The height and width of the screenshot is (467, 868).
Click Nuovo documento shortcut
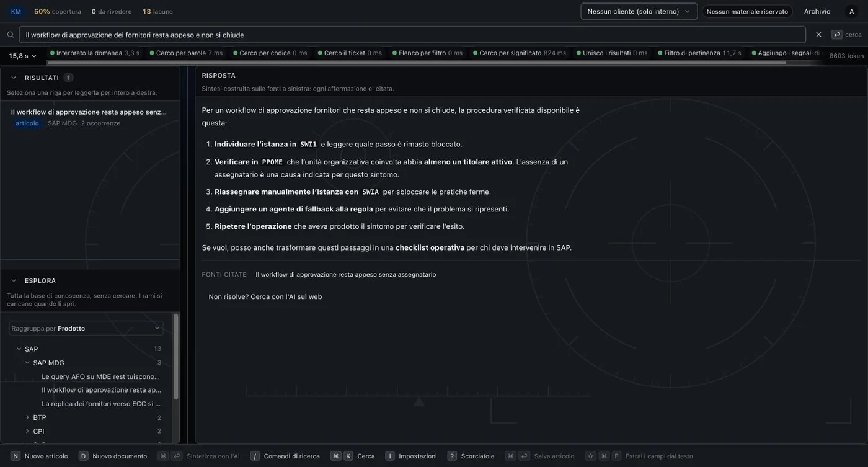tap(113, 456)
